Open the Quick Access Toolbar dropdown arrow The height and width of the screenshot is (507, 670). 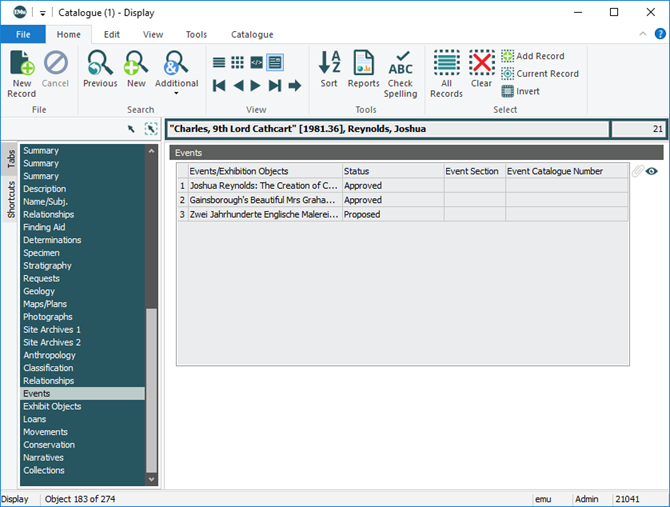point(43,13)
